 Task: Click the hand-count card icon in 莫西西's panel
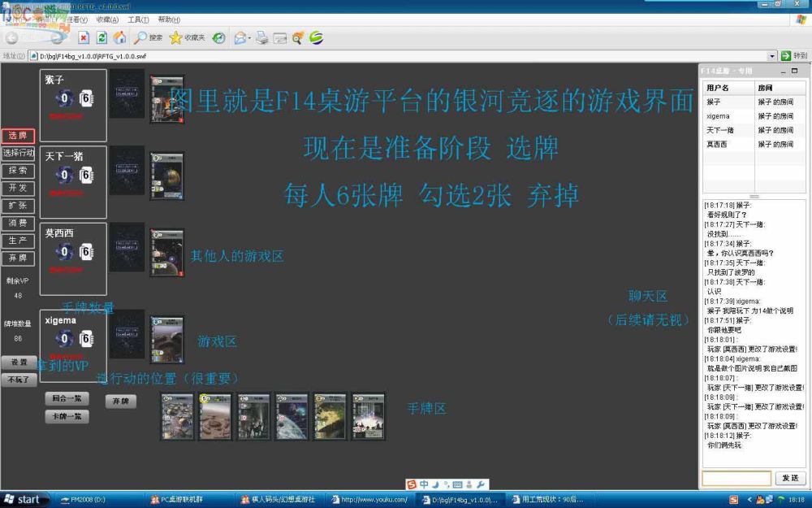click(87, 252)
